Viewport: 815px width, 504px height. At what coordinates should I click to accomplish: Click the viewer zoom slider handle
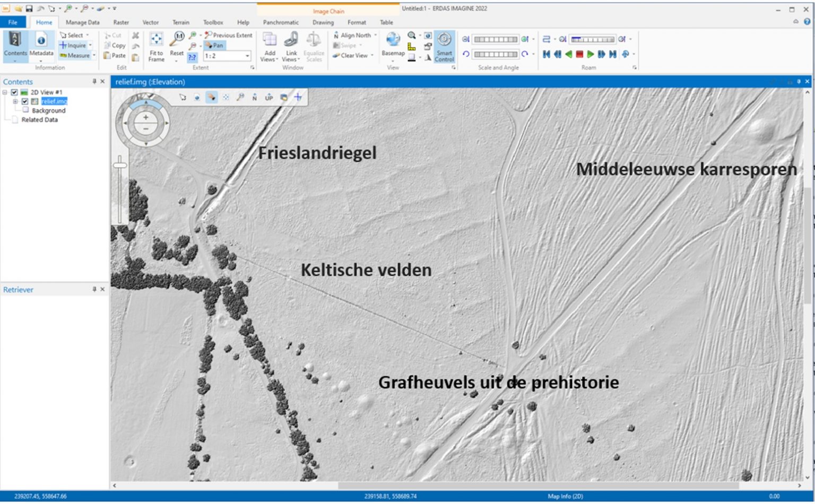pyautogui.click(x=120, y=166)
